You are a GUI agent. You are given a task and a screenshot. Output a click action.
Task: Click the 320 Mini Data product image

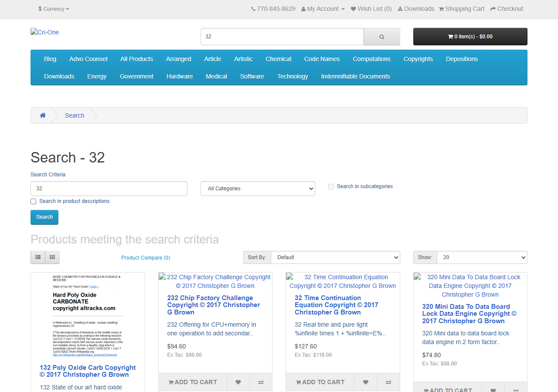click(x=470, y=286)
